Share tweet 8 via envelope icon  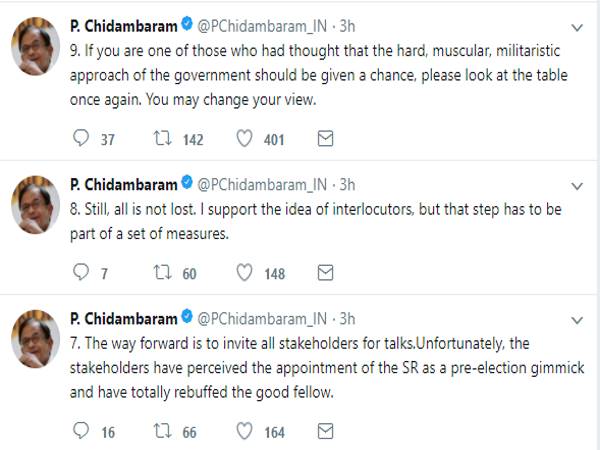(x=325, y=272)
